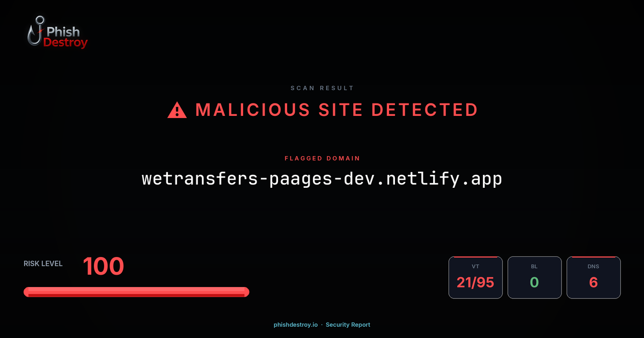This screenshot has height=338, width=644.
Task: Select the green 0 blacklist value
Action: (535, 282)
